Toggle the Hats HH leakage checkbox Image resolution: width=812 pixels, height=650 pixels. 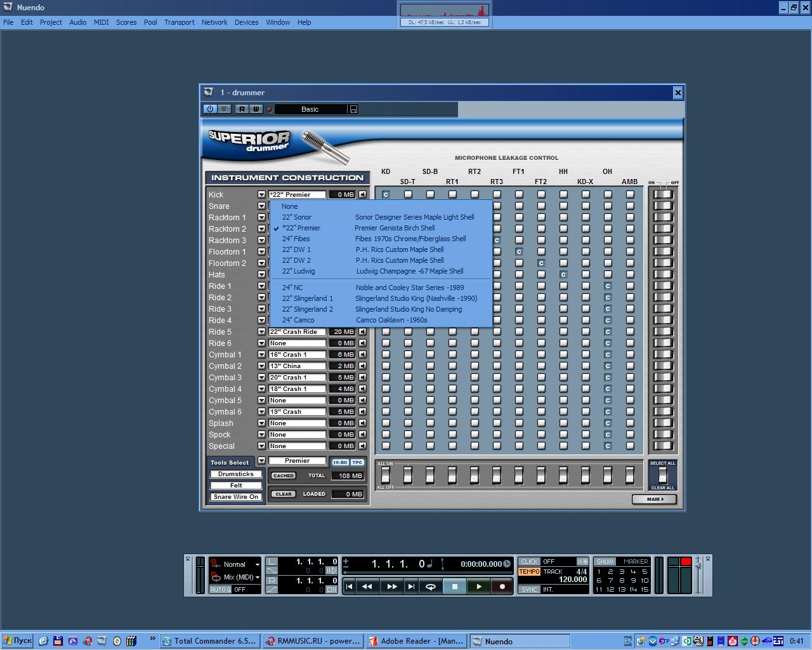(563, 275)
